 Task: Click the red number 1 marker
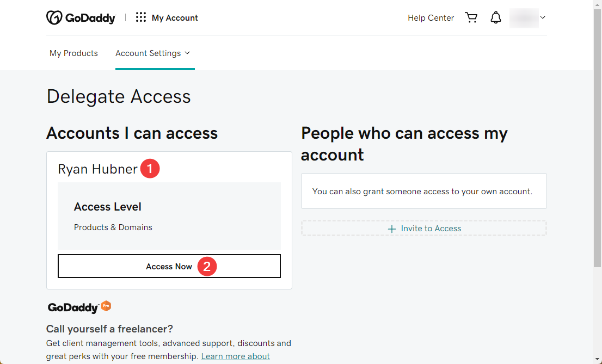(150, 169)
